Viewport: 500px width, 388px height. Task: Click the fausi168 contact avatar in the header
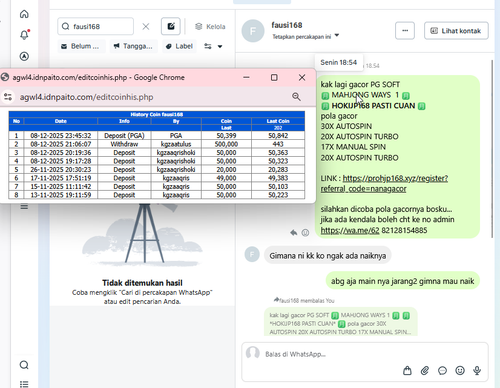coord(253,31)
